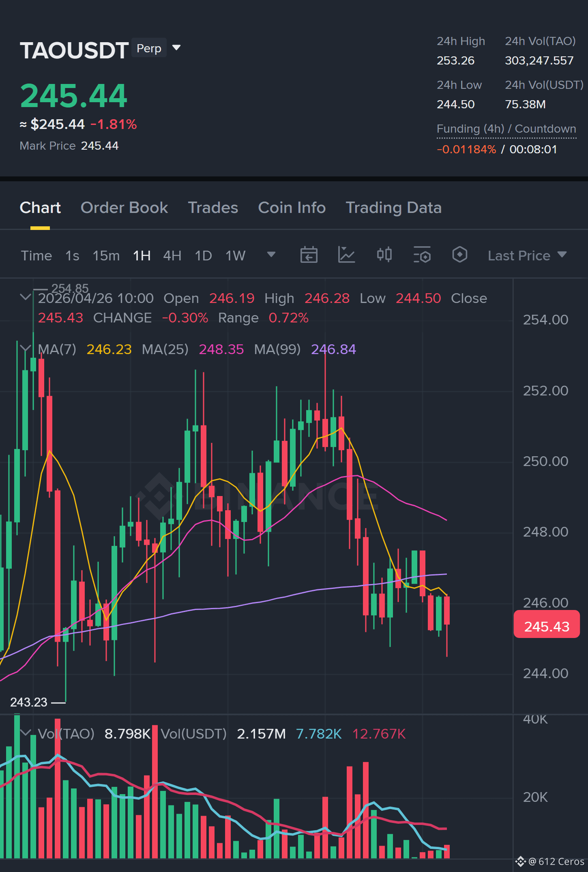588x872 pixels.
Task: Select the 4H timeframe
Action: [172, 256]
